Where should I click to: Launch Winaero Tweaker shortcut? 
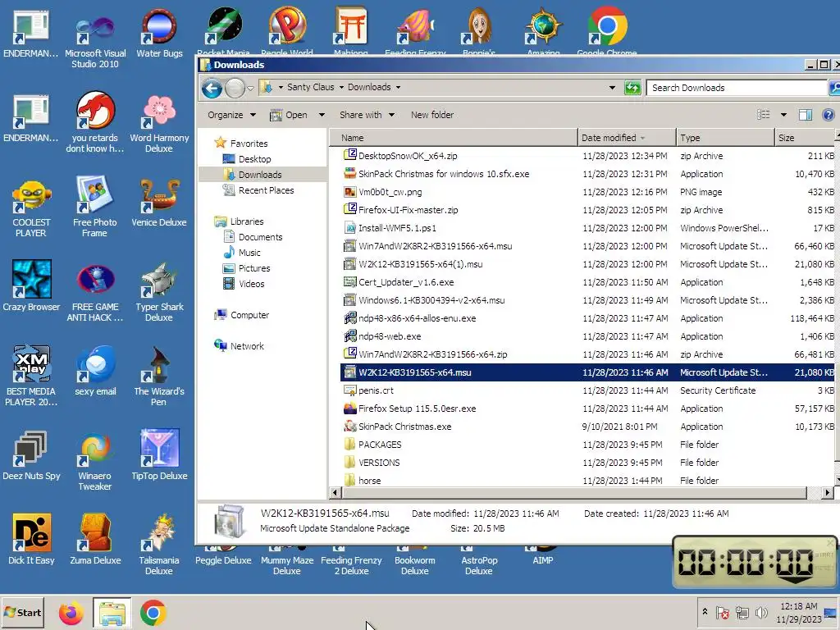click(x=95, y=462)
